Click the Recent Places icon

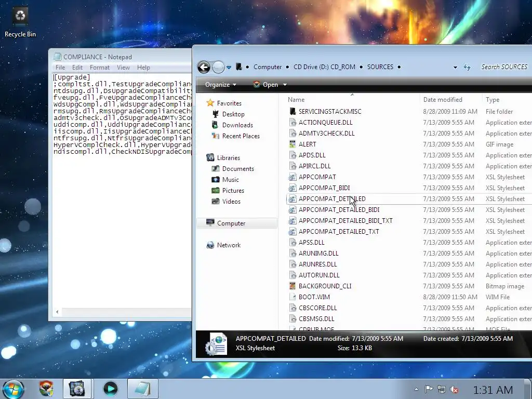[215, 136]
